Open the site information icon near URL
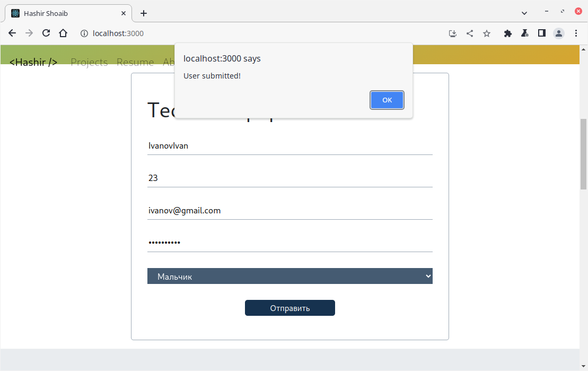This screenshot has width=588, height=371. click(84, 33)
